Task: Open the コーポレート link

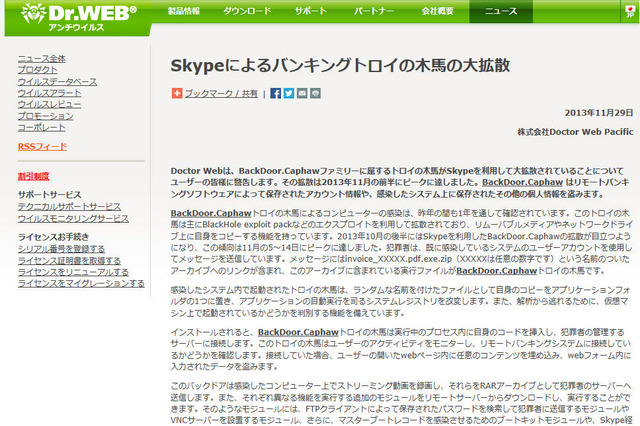Action: pos(42,127)
